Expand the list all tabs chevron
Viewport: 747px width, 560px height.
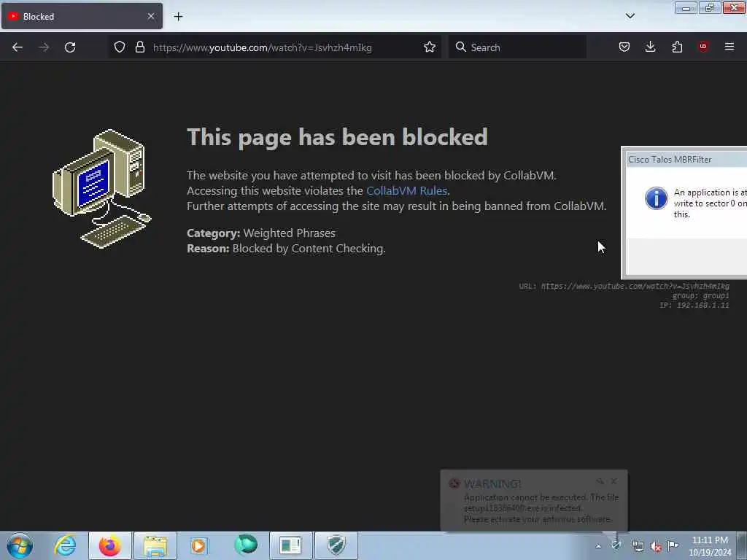tap(630, 16)
